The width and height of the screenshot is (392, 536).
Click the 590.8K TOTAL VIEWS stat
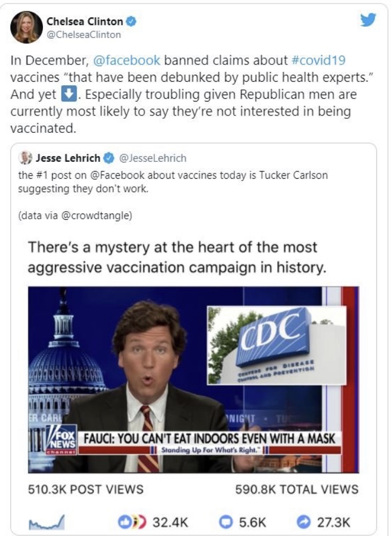point(297,489)
